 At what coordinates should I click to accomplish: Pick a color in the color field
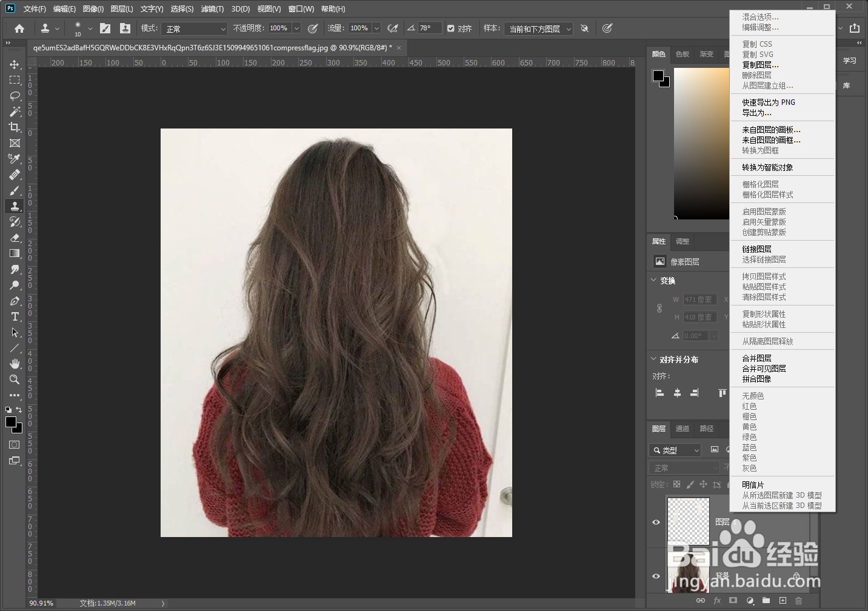tap(701, 143)
